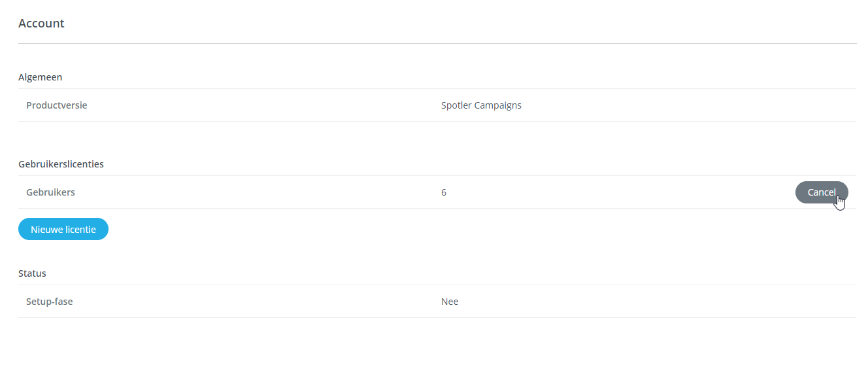Click the Status section heading
868x367 pixels.
point(32,273)
